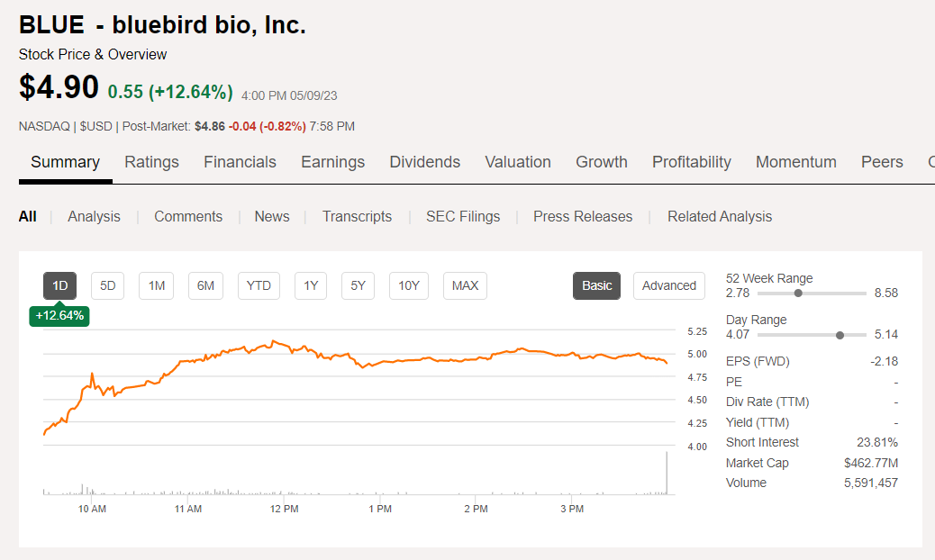Screen dimensions: 935x560
Task: Show the MAX chart range
Action: (465, 285)
